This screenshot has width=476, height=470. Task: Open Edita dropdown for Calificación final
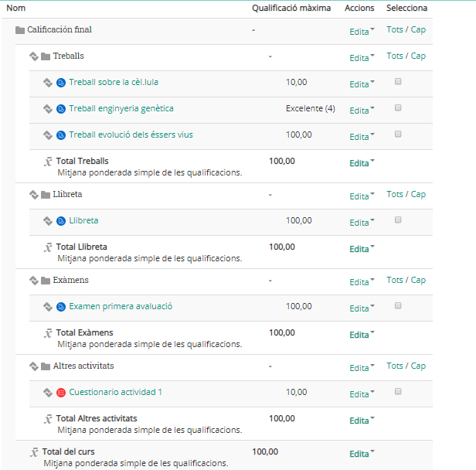tap(362, 32)
